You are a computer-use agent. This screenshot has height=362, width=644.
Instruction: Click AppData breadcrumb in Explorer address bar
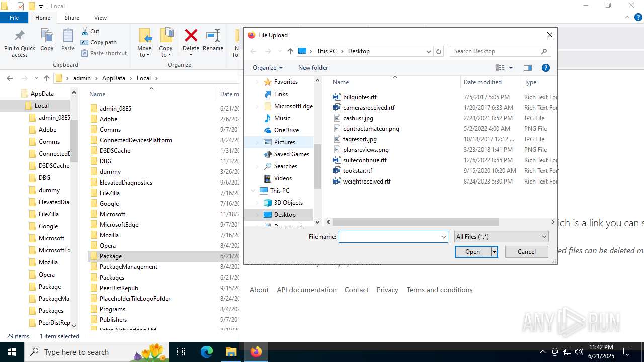113,78
